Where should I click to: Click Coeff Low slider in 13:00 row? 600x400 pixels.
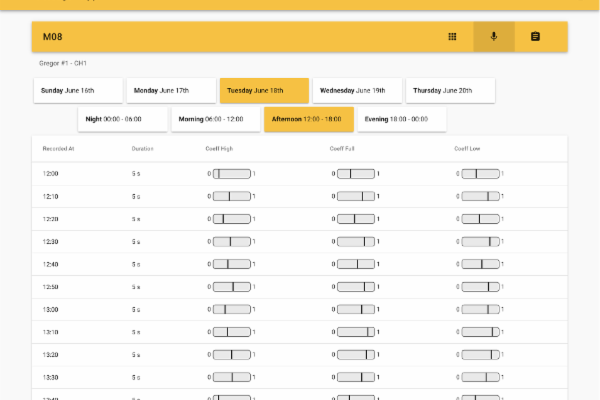(x=481, y=309)
